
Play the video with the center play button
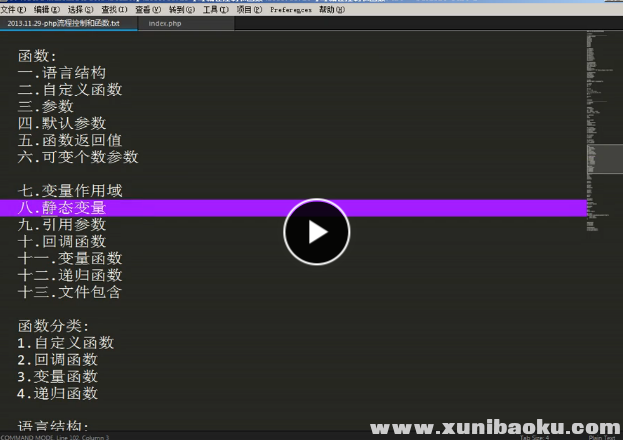pyautogui.click(x=316, y=232)
